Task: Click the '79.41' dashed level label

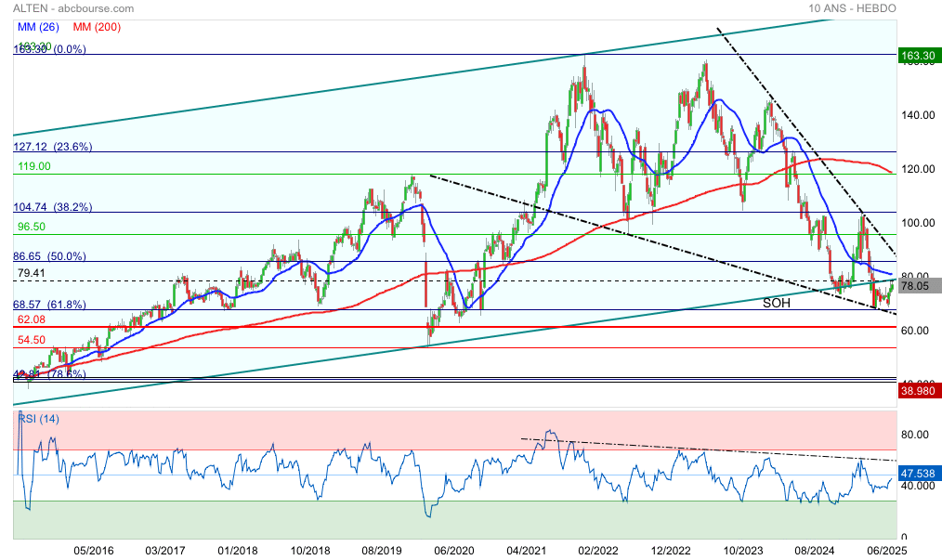Action: click(x=32, y=273)
